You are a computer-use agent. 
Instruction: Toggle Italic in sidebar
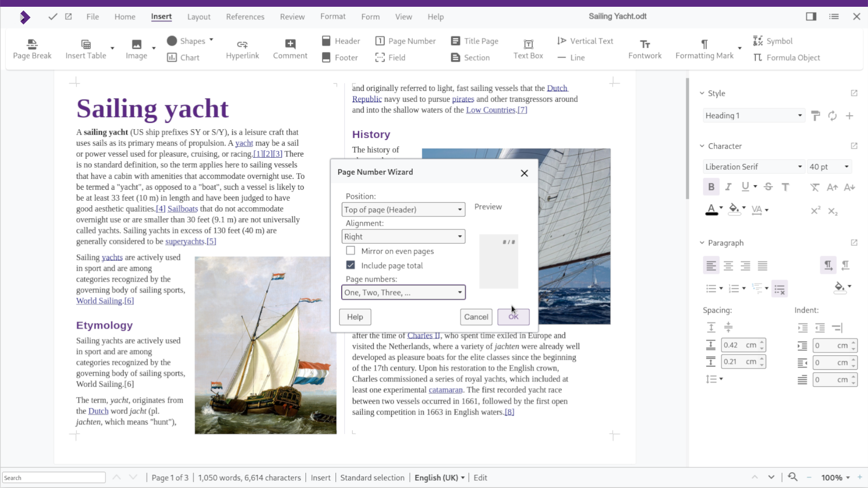tap(728, 187)
